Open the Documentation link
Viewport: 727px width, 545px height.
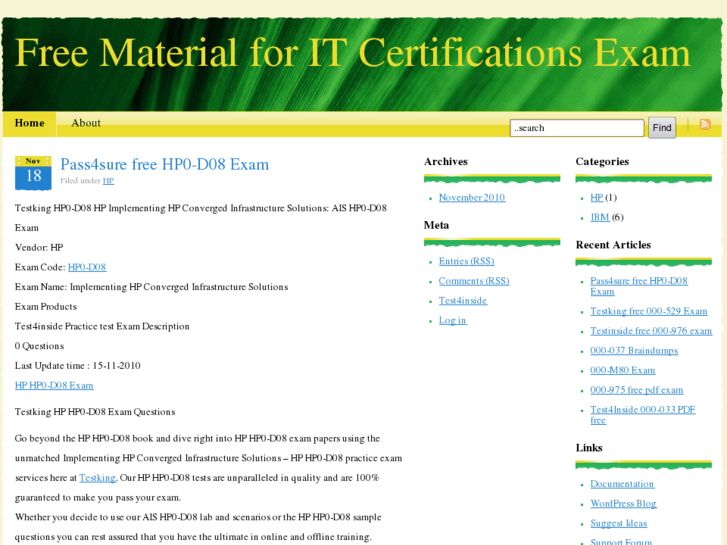(x=622, y=484)
